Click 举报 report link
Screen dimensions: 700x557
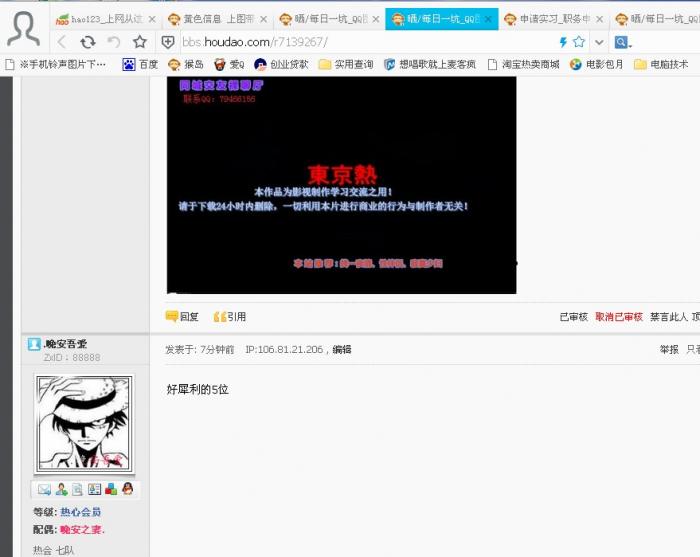(x=669, y=349)
